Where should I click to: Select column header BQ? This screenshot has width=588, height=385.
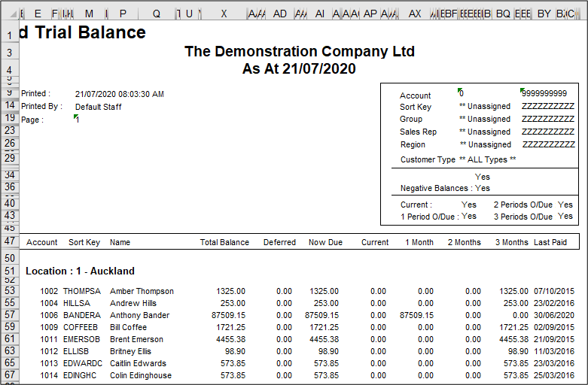pyautogui.click(x=503, y=14)
